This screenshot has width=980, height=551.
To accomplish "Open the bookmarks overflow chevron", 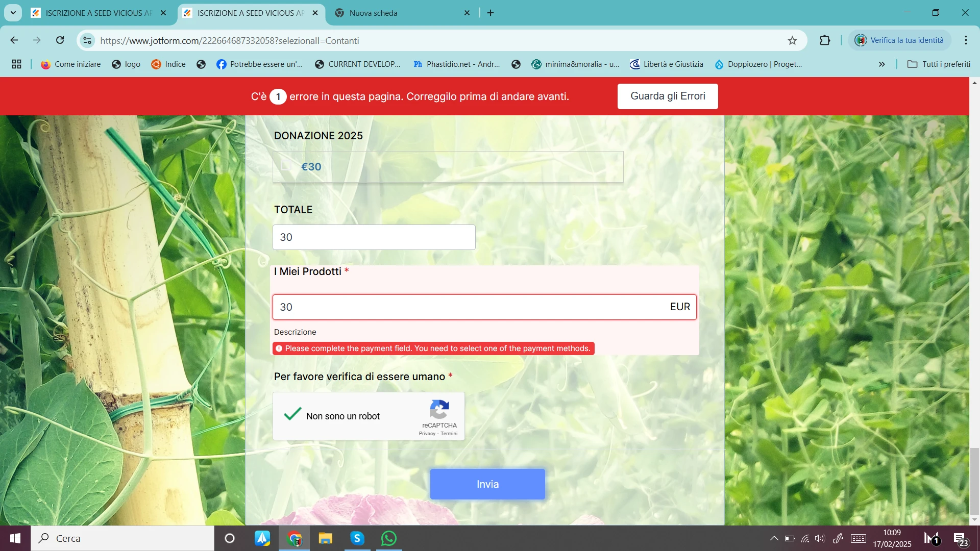I will click(x=881, y=64).
